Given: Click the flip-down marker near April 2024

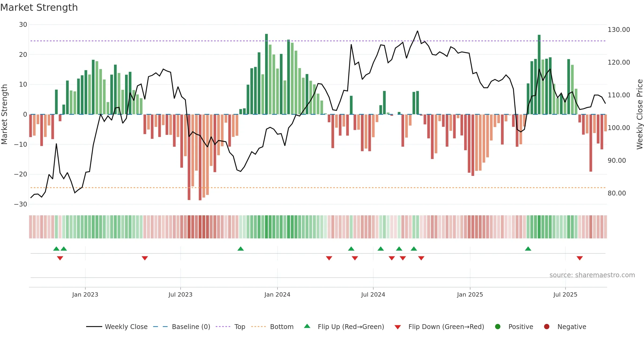Looking at the screenshot, I should (329, 258).
